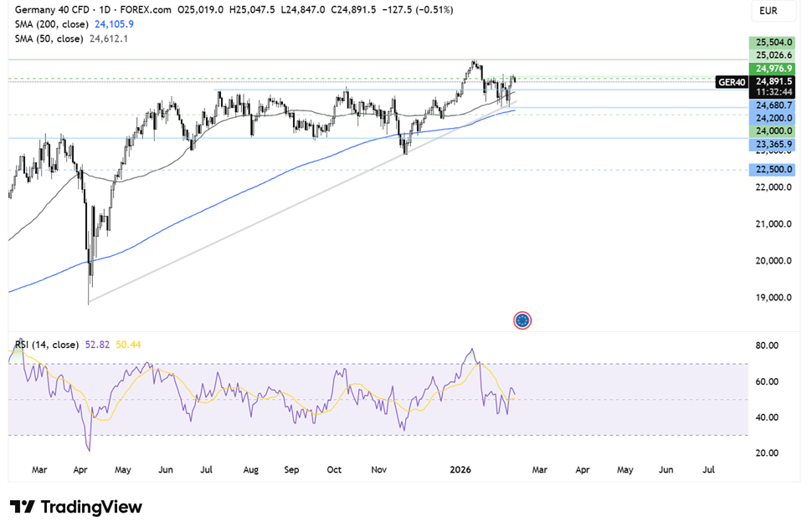Screen dimensions: 812x532
Task: Click the L24,847.0 low value
Action: (x=303, y=10)
